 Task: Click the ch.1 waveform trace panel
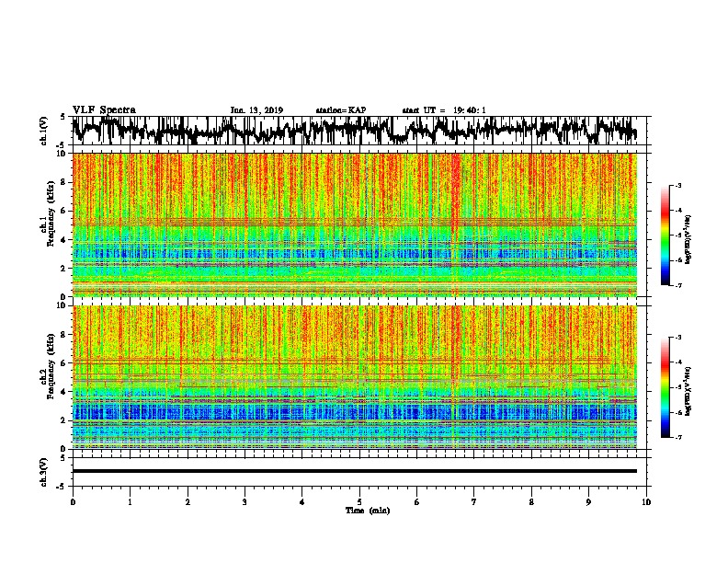pyautogui.click(x=359, y=131)
